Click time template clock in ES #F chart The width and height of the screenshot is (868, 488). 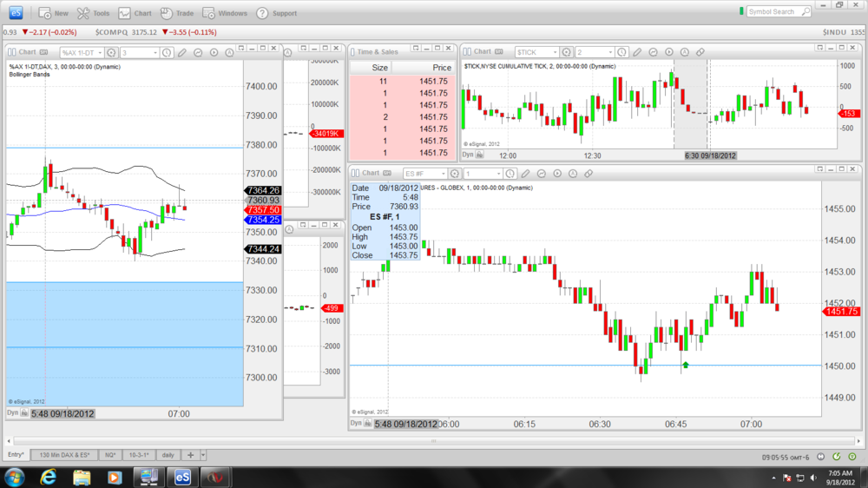click(x=510, y=174)
